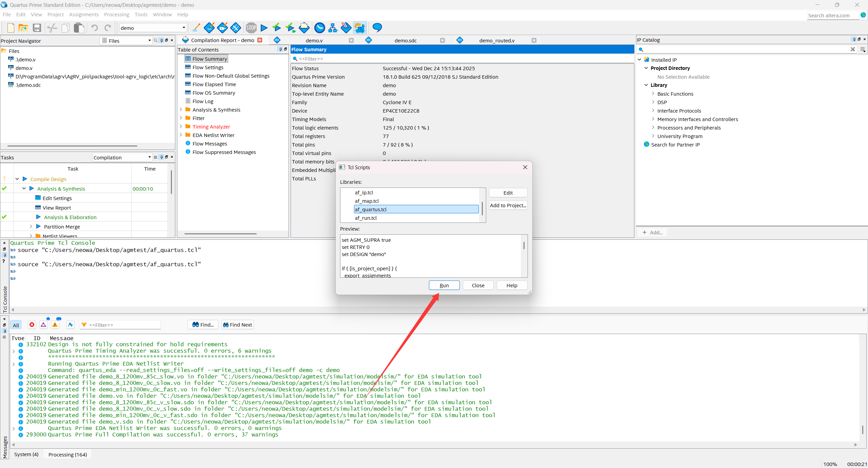Expand the Timing Analyzer report folder
The height and width of the screenshot is (468, 868).
point(181,126)
